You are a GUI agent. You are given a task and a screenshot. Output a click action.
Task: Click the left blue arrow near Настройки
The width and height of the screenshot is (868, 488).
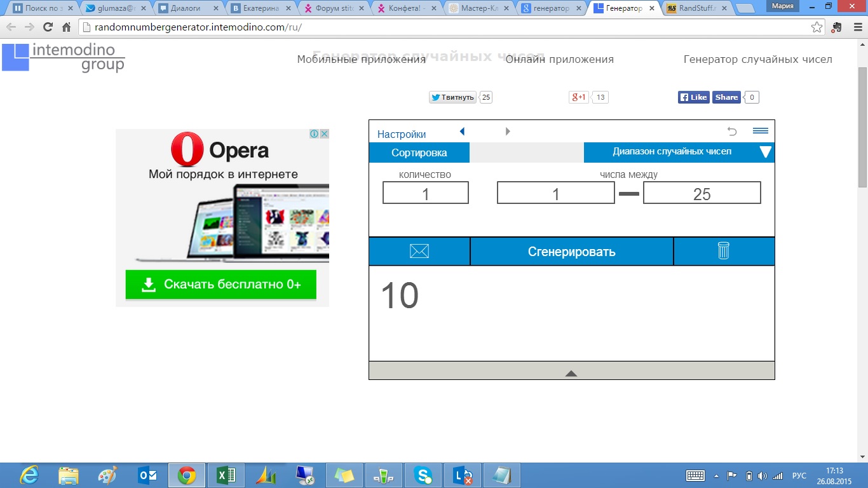pos(462,132)
